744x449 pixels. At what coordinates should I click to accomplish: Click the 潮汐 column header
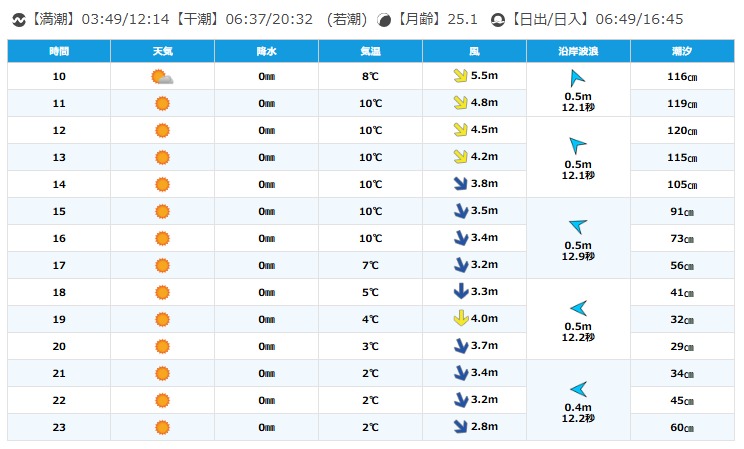click(x=682, y=51)
